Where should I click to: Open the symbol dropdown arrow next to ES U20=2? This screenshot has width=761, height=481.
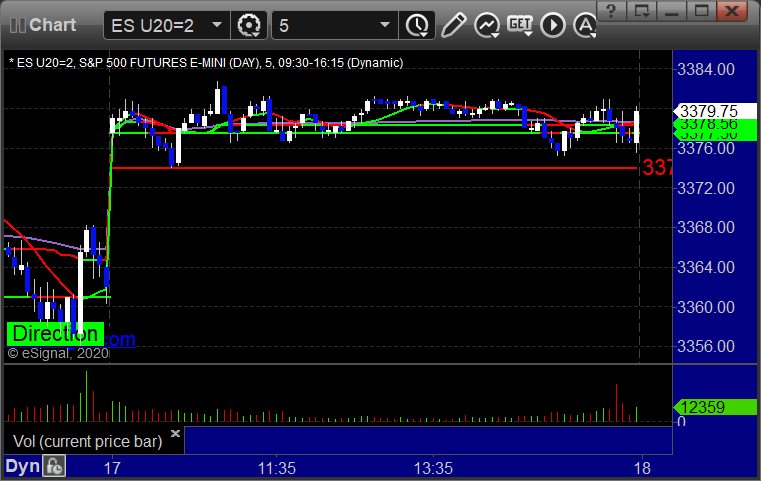(x=217, y=25)
